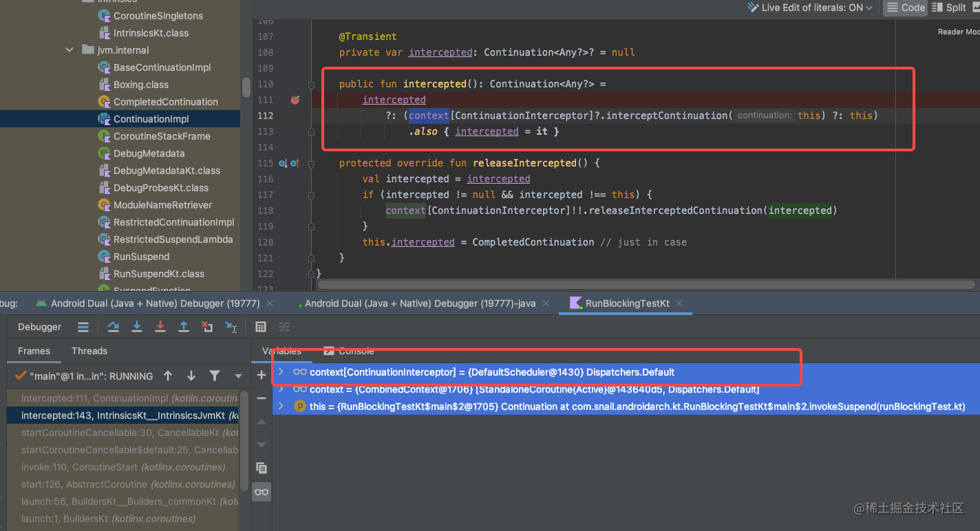
Task: Select frame startCoroutineCancellable:30
Action: coord(123,433)
